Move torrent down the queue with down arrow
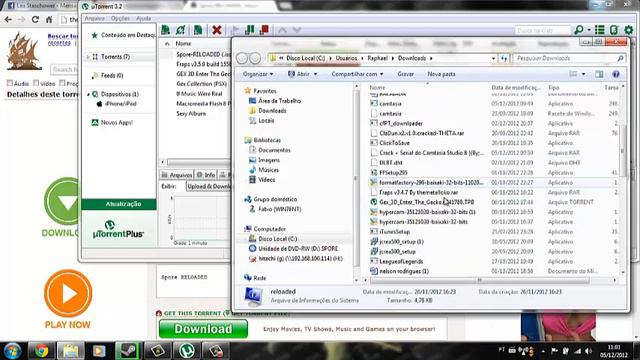 pos(297,30)
